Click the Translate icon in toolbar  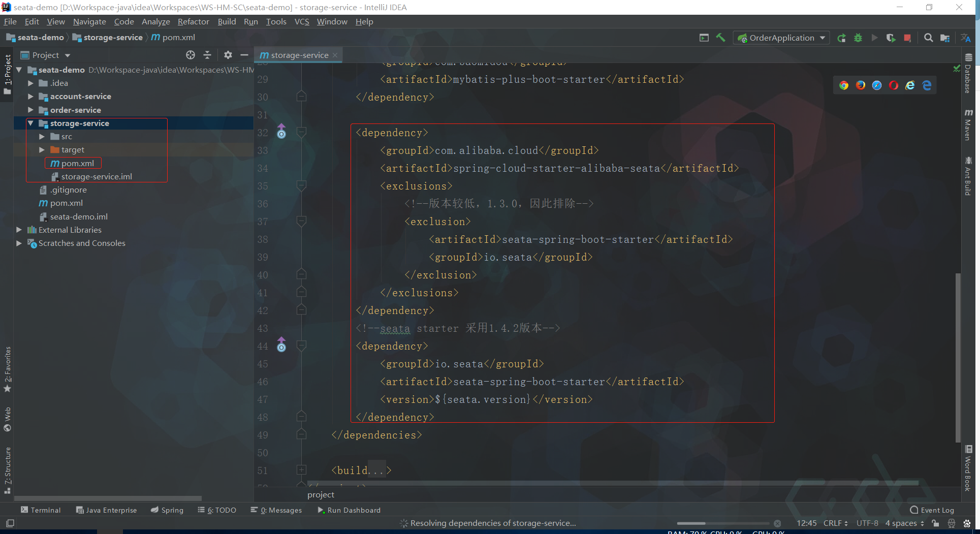[966, 38]
